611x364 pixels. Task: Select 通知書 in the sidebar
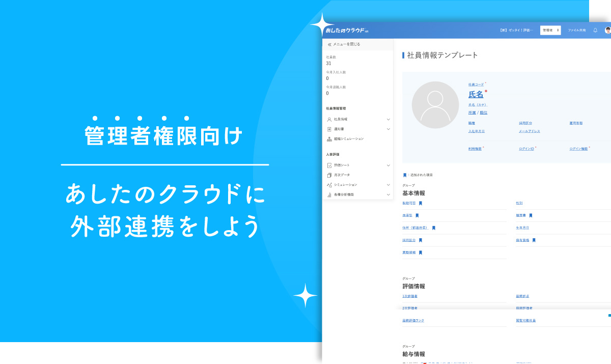[x=339, y=129]
